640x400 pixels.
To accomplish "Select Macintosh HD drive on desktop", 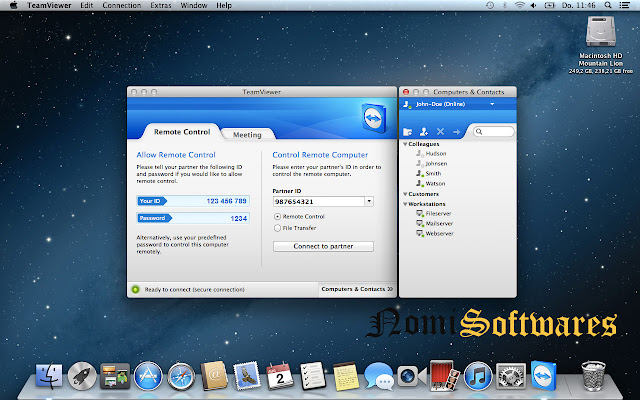I will pos(601,32).
